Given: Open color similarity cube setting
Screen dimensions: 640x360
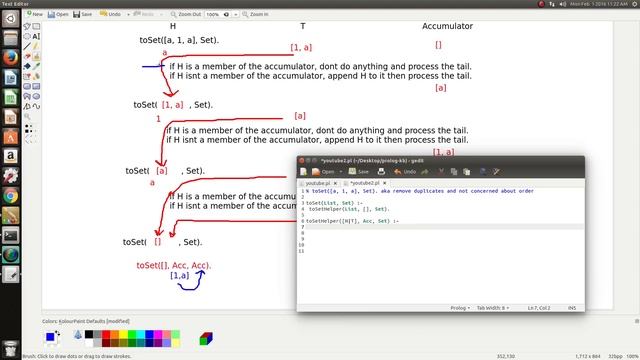Looking at the screenshot, I should (206, 338).
